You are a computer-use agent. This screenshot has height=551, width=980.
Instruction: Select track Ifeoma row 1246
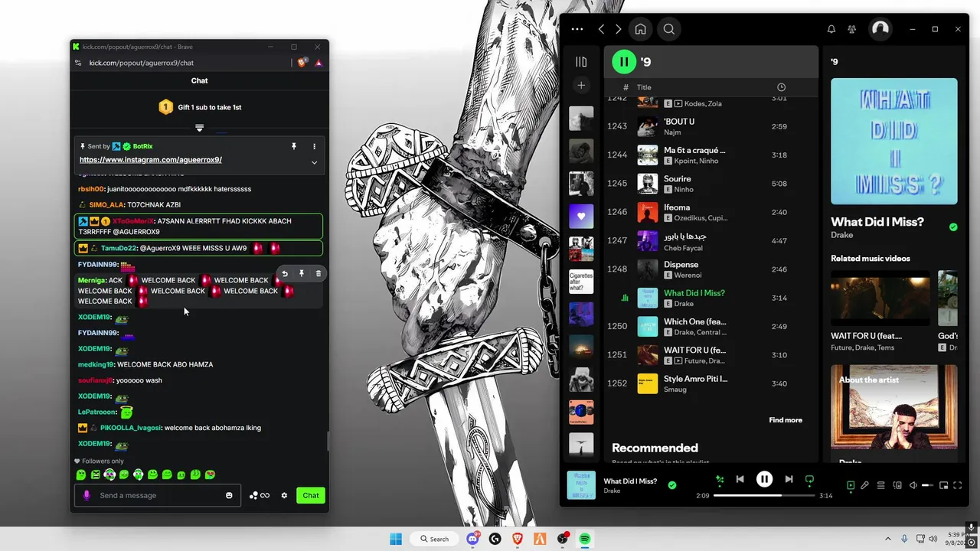[710, 212]
